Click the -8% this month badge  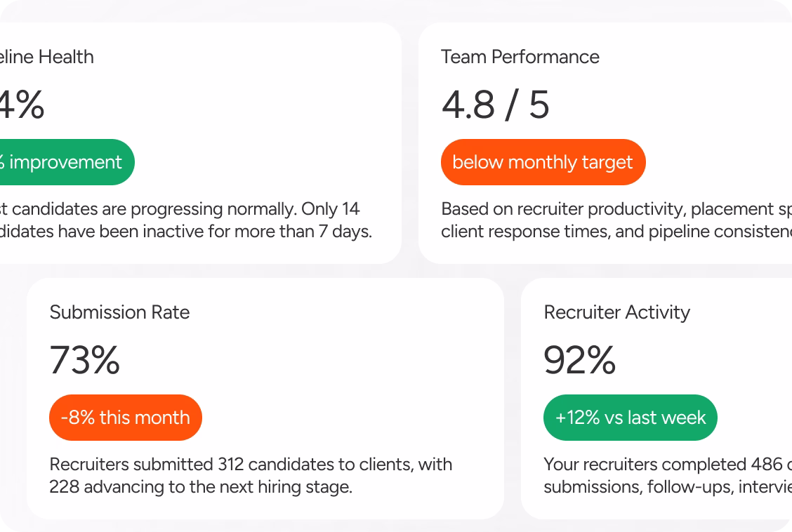pyautogui.click(x=125, y=418)
